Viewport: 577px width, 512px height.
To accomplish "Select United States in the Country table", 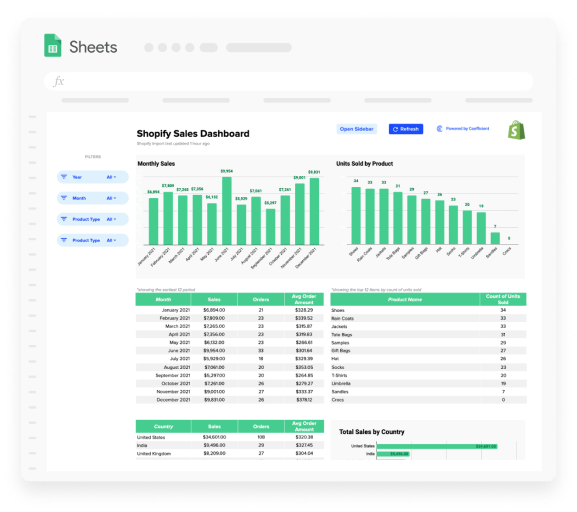I will coord(151,437).
